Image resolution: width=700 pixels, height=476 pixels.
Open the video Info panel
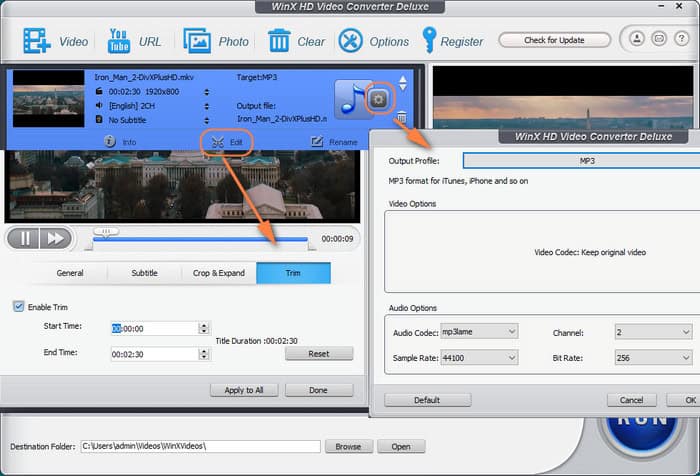point(120,142)
